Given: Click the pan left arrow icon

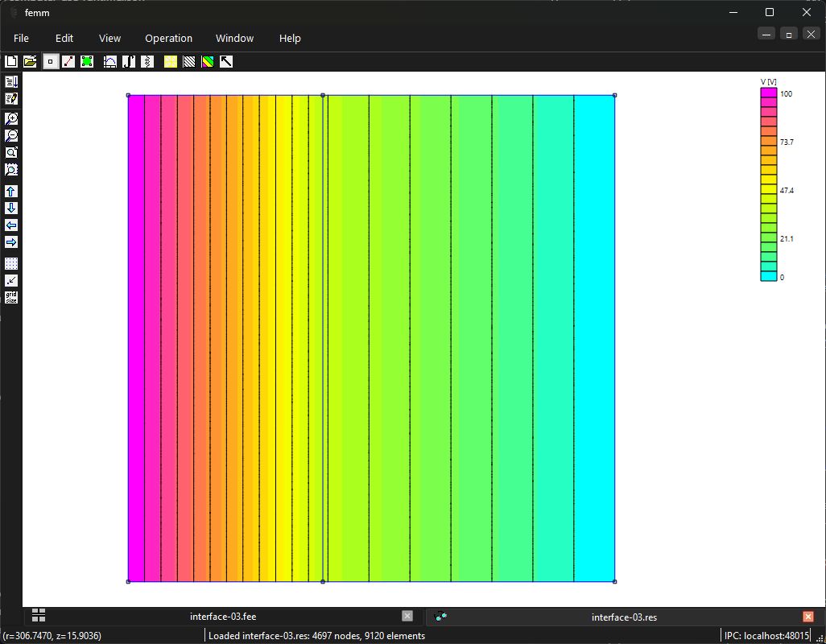Looking at the screenshot, I should (11, 225).
